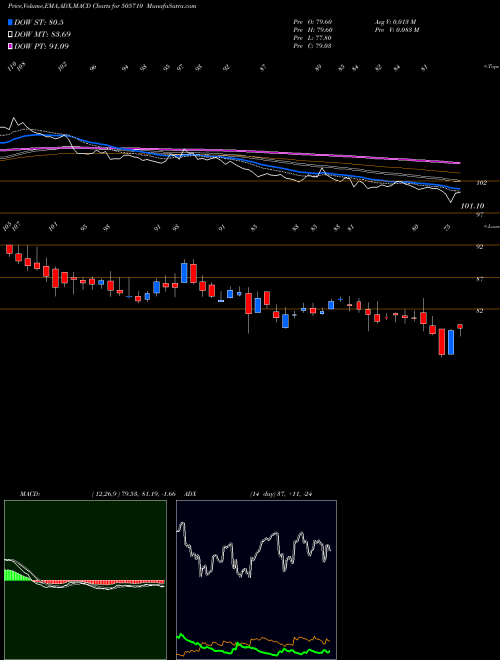Image resolution: width=500 pixels, height=660 pixels.
Task: Click the blue DOW ST legend swatch
Action: (x=10, y=22)
